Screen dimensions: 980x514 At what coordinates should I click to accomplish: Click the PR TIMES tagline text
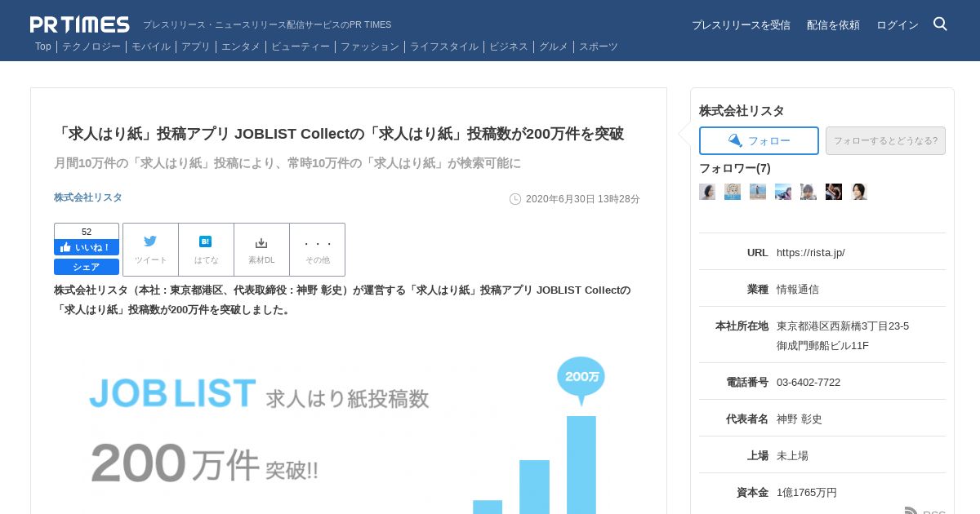tap(267, 25)
